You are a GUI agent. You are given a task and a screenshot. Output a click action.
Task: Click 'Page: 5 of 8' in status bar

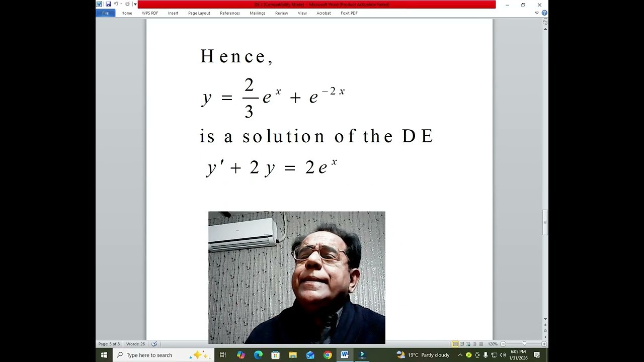point(109,344)
